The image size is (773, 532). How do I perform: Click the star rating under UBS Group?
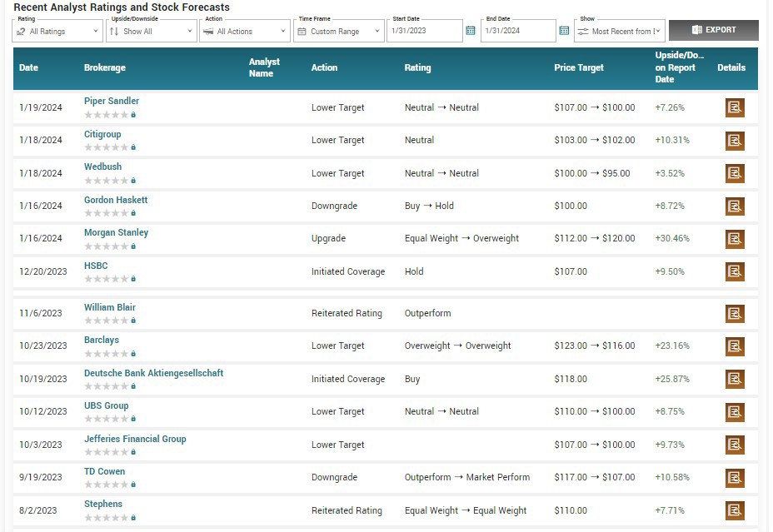coord(106,420)
